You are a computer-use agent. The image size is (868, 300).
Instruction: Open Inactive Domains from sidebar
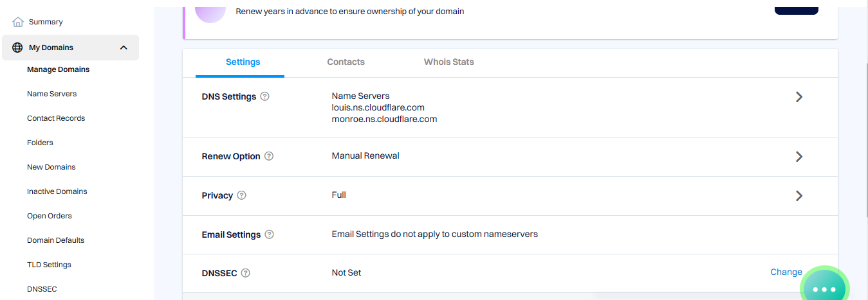(x=57, y=191)
